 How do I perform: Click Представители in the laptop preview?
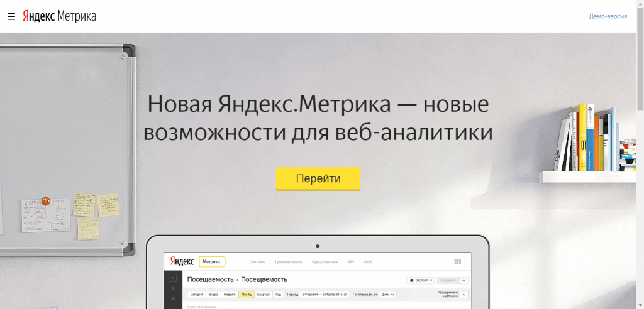point(325,262)
